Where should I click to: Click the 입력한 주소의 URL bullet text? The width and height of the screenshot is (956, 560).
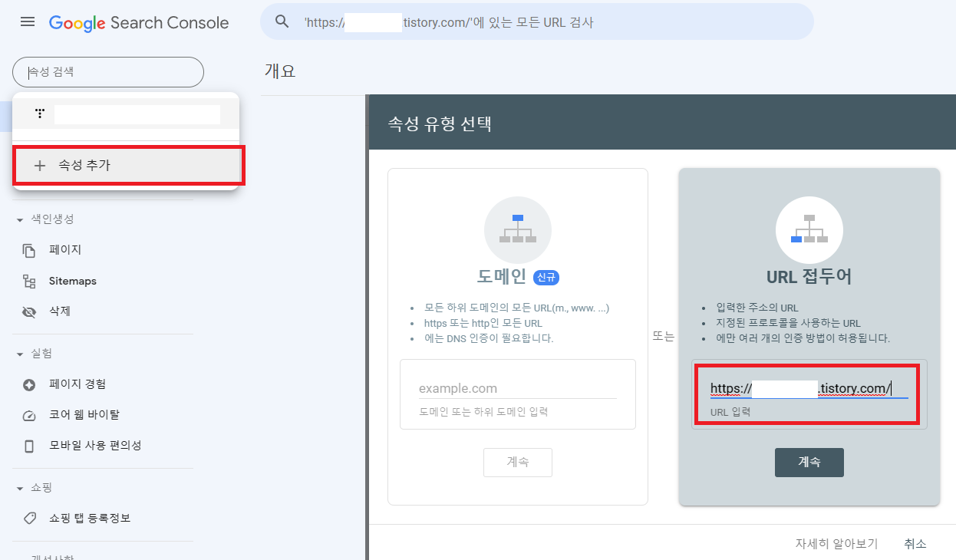[x=758, y=308]
